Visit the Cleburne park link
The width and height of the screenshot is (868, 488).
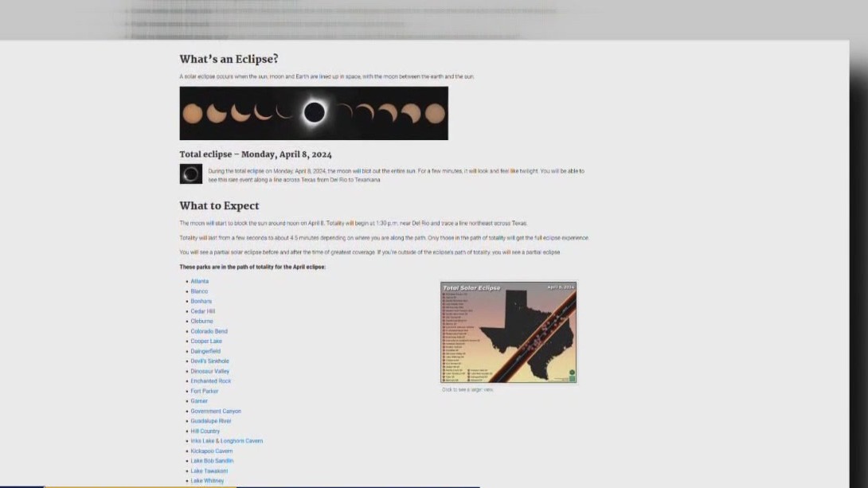(201, 321)
